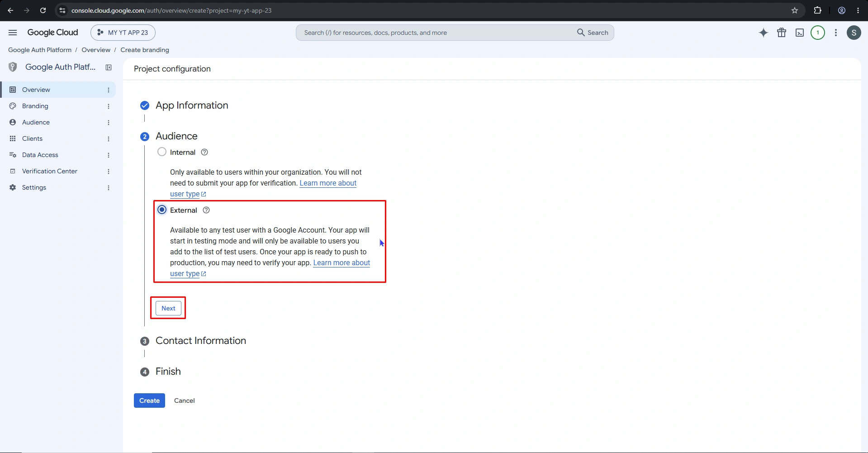Viewport: 868px width, 453px height.
Task: Open more options for Settings
Action: coord(109,188)
